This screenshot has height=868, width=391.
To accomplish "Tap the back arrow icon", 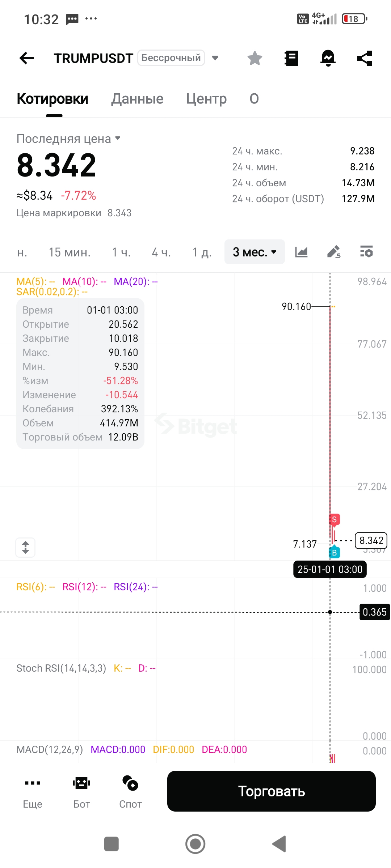I will [27, 58].
